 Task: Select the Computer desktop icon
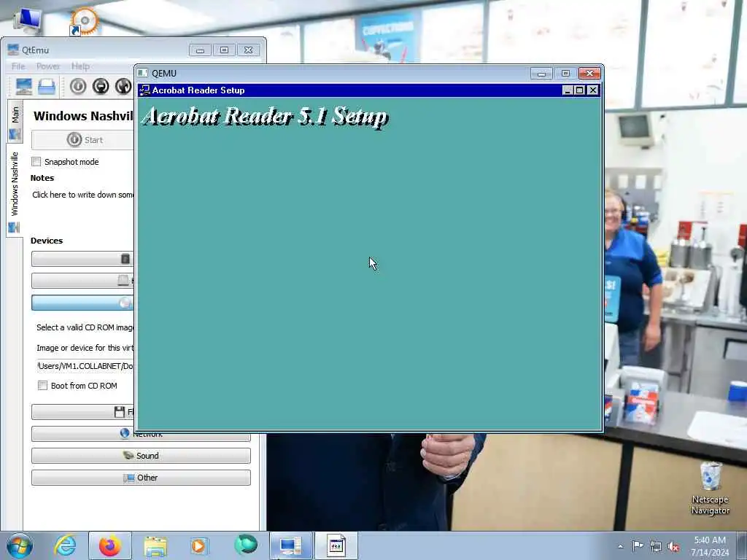coord(28,20)
